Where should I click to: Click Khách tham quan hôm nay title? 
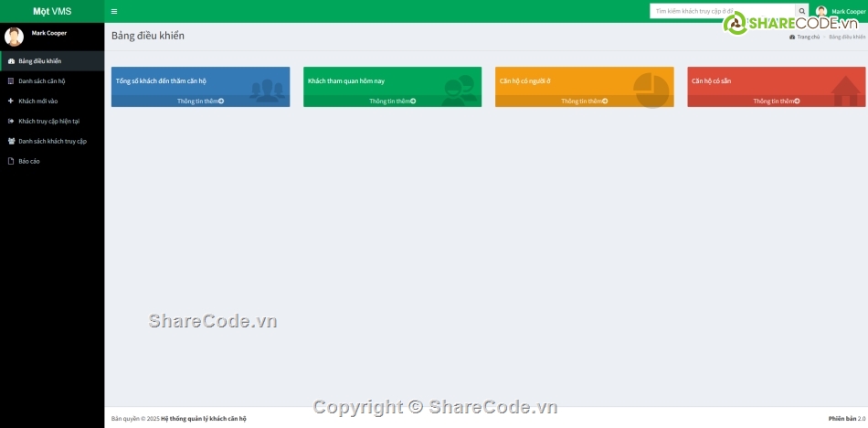tap(346, 81)
